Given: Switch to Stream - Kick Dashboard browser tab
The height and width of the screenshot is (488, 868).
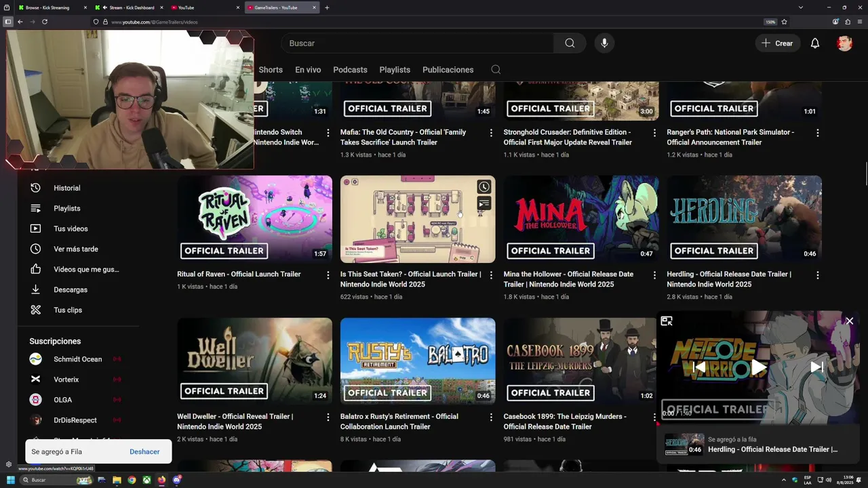Looking at the screenshot, I should [129, 7].
